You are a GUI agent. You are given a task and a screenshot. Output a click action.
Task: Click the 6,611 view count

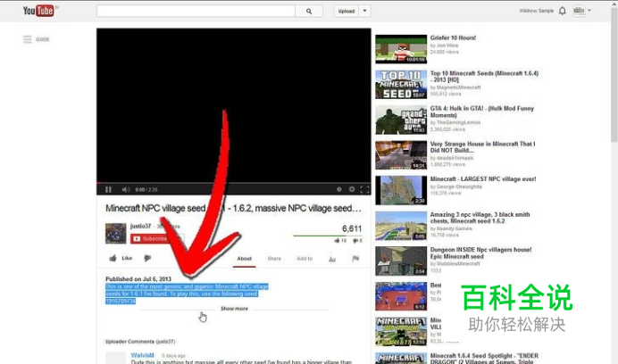coord(352,228)
